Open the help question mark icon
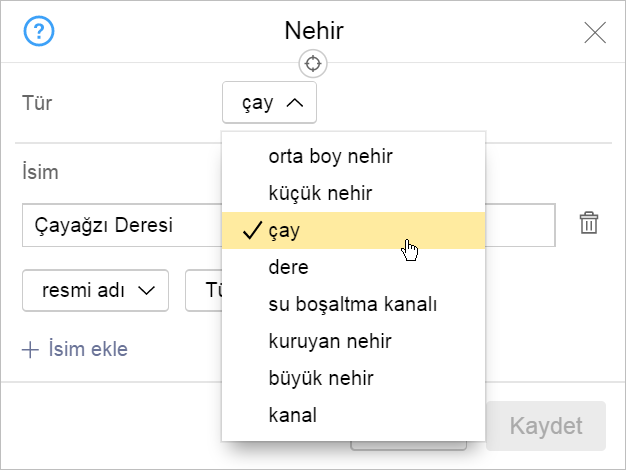Image resolution: width=626 pixels, height=470 pixels. pos(39,31)
